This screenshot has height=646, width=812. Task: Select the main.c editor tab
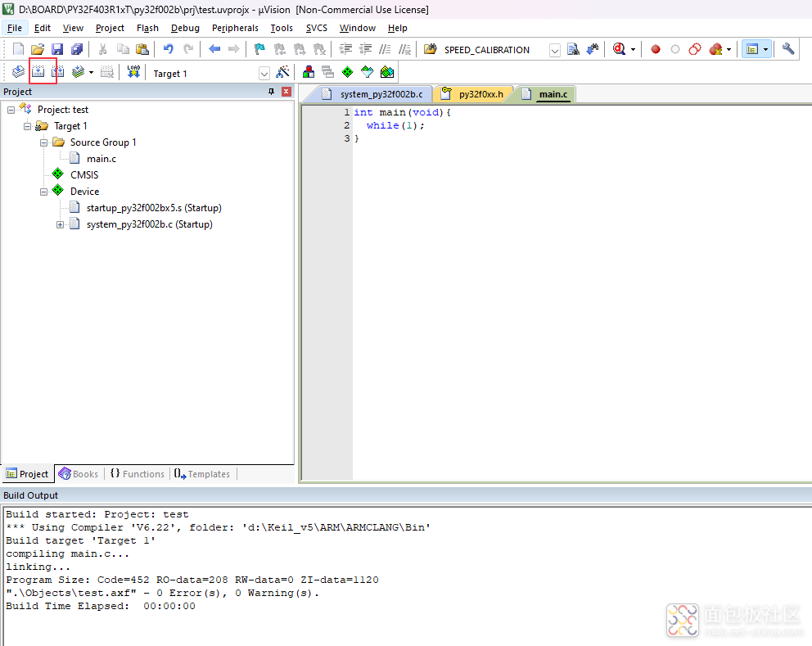click(545, 94)
